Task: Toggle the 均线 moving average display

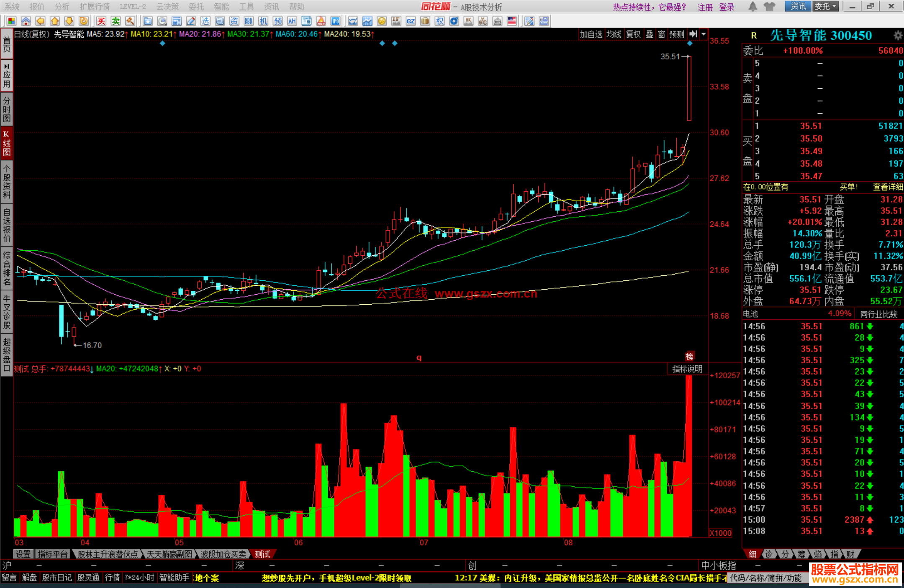Action: (614, 34)
